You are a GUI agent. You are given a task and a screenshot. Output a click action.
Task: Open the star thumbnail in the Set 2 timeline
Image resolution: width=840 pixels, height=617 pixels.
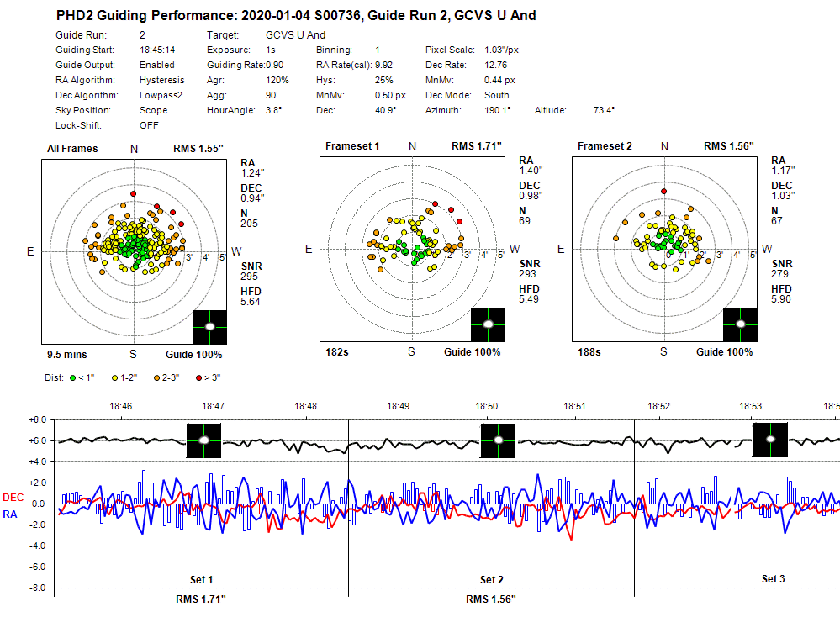point(499,440)
